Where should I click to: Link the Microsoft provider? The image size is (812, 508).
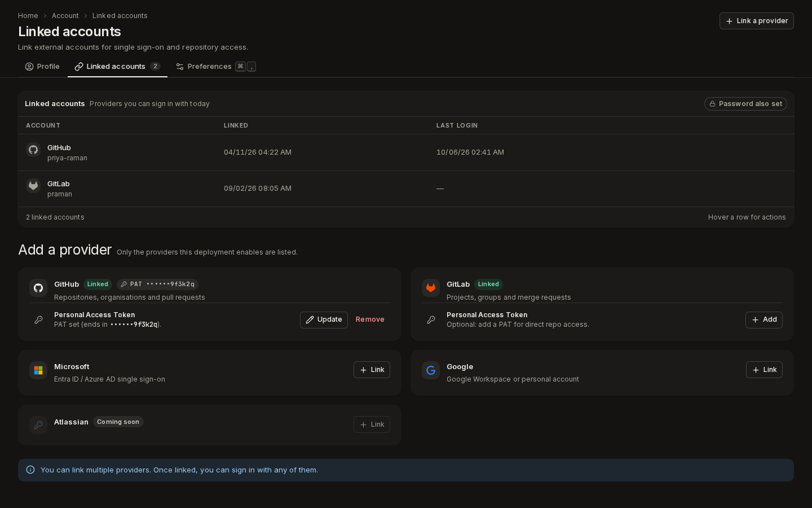coord(372,370)
